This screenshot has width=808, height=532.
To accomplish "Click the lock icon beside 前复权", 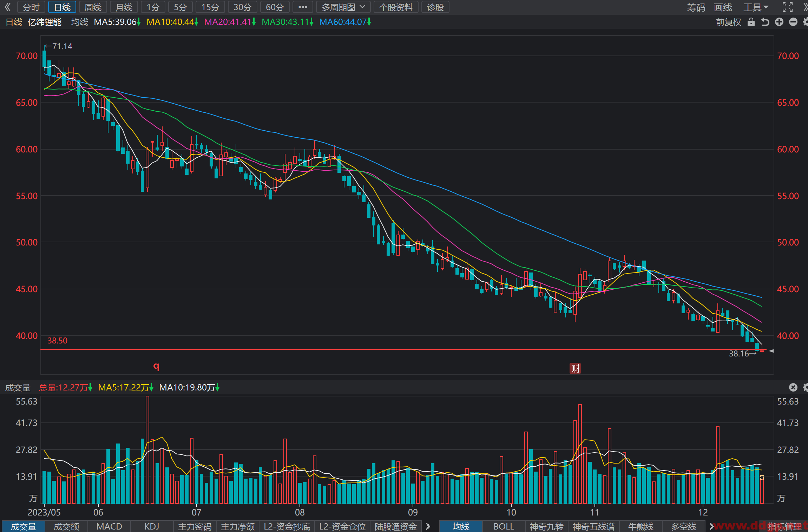I will coord(751,22).
